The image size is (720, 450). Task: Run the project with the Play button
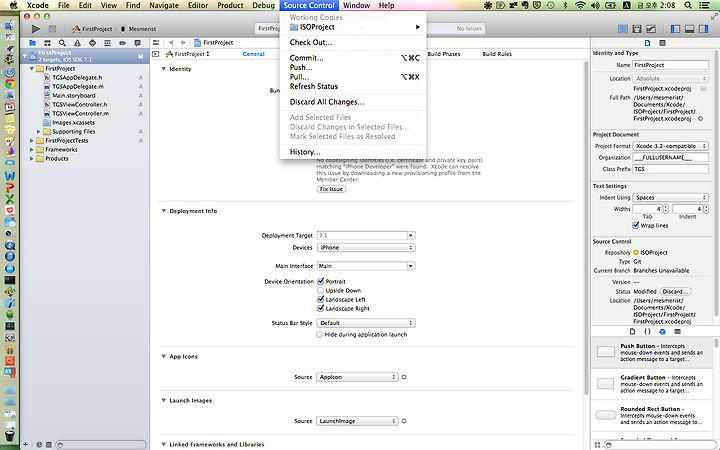[x=35, y=28]
